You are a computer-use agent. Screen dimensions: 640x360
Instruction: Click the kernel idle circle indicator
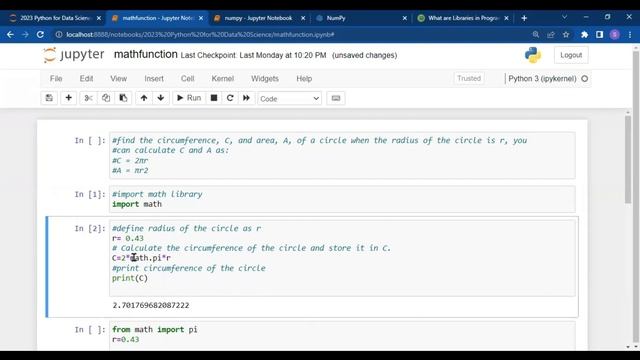(584, 79)
